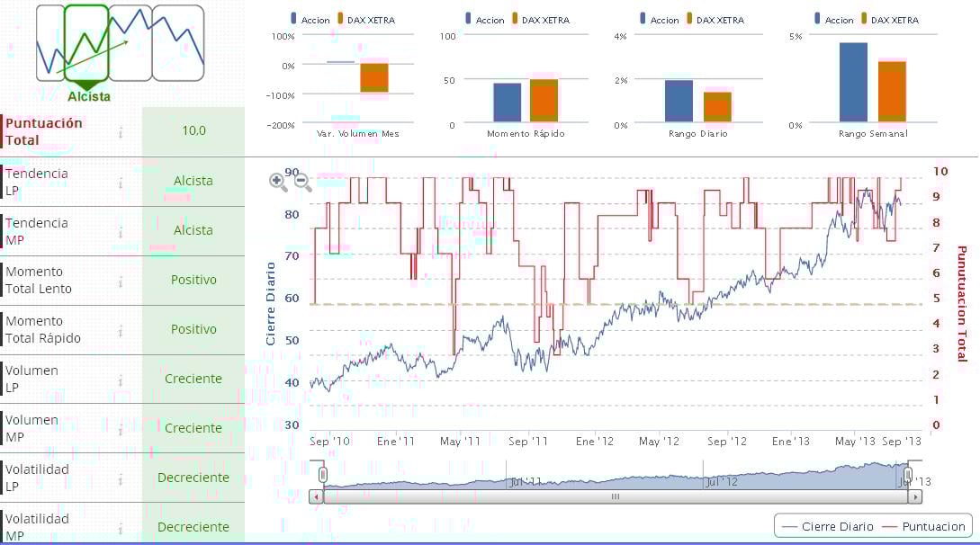Select the third trend phase box
This screenshot has height=545, width=980.
pyautogui.click(x=130, y=43)
